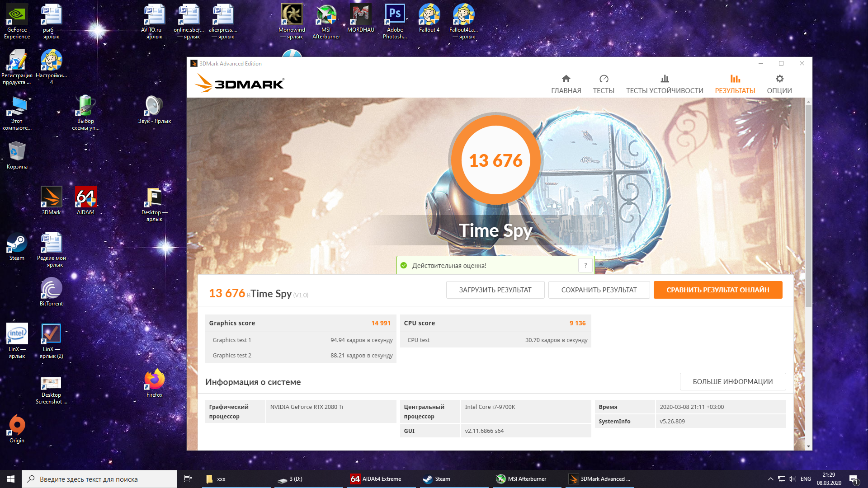Click СРАВНИТЬ РЕЗУЛЬТАТ ОНЛАЙН button

click(x=717, y=290)
